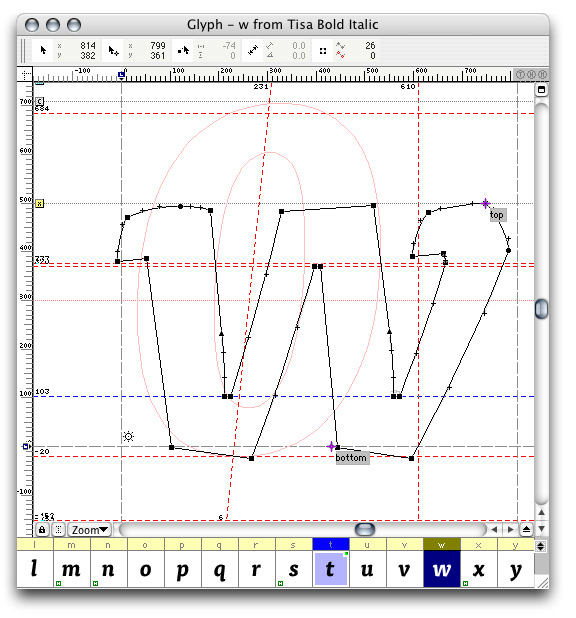Click node x value '799' in toolbar

[x=157, y=45]
